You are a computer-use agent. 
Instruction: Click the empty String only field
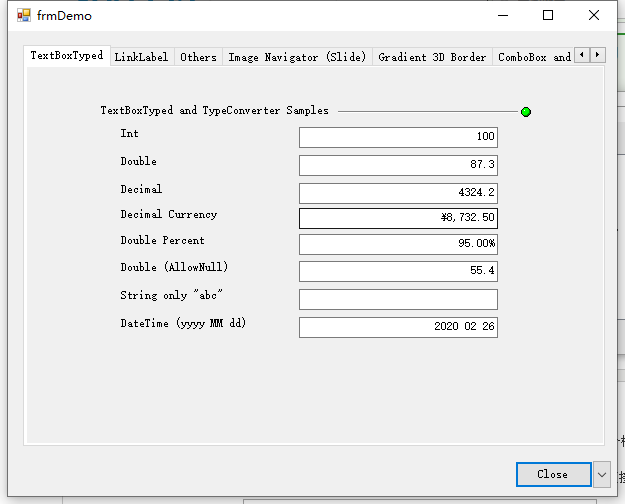click(x=398, y=299)
